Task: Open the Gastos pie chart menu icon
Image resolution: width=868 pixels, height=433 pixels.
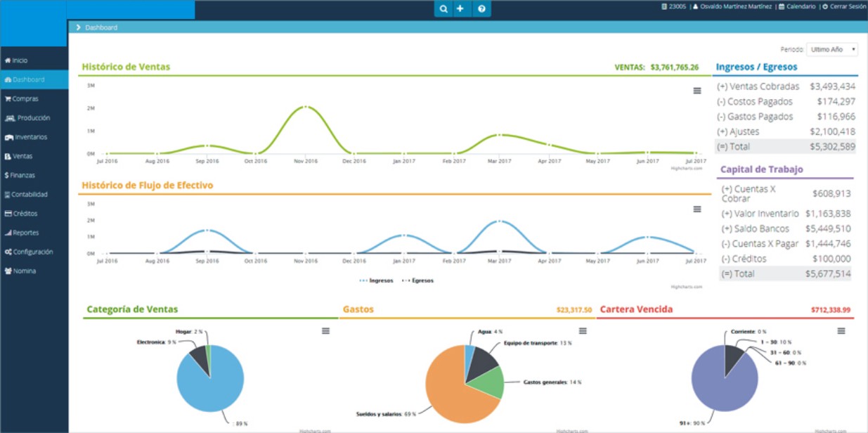Action: 583,331
